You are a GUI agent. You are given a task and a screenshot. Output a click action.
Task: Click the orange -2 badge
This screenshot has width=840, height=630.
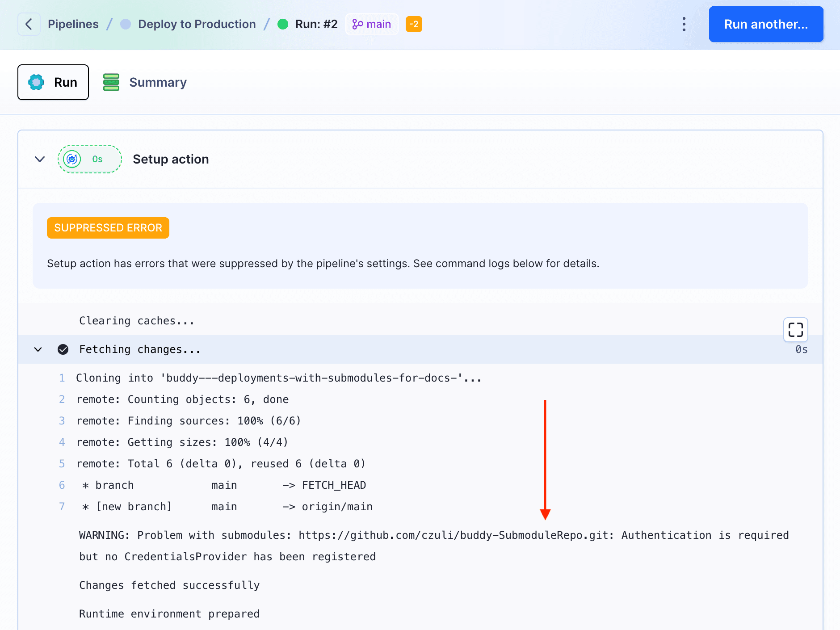pyautogui.click(x=414, y=24)
